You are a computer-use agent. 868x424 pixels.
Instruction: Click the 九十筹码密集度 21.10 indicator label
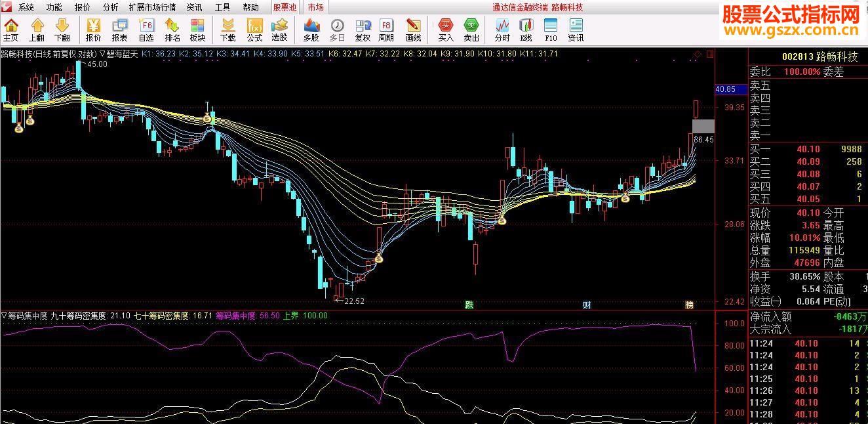coord(90,316)
